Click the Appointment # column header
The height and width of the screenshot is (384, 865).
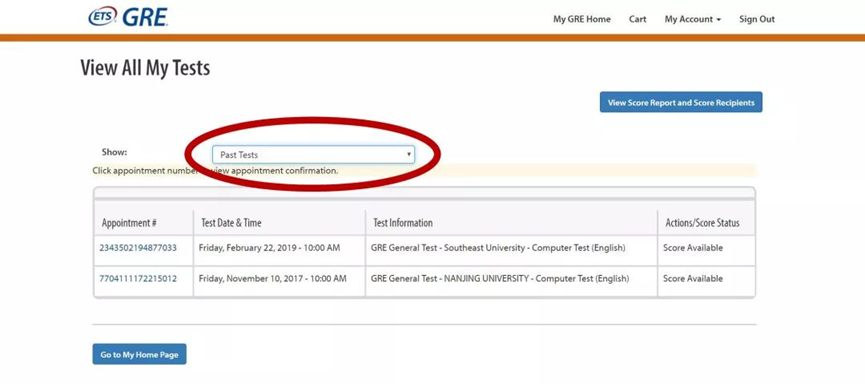coord(129,223)
